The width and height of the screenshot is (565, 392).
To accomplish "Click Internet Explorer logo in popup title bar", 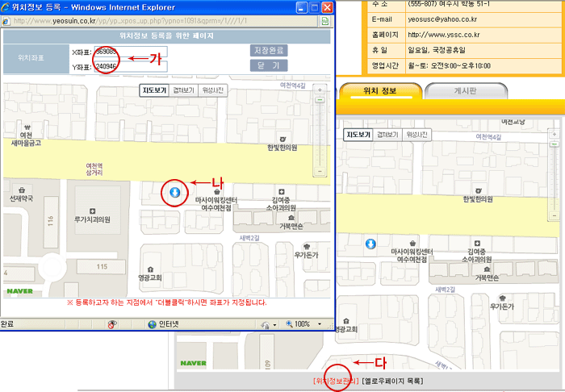I will pos(5,7).
